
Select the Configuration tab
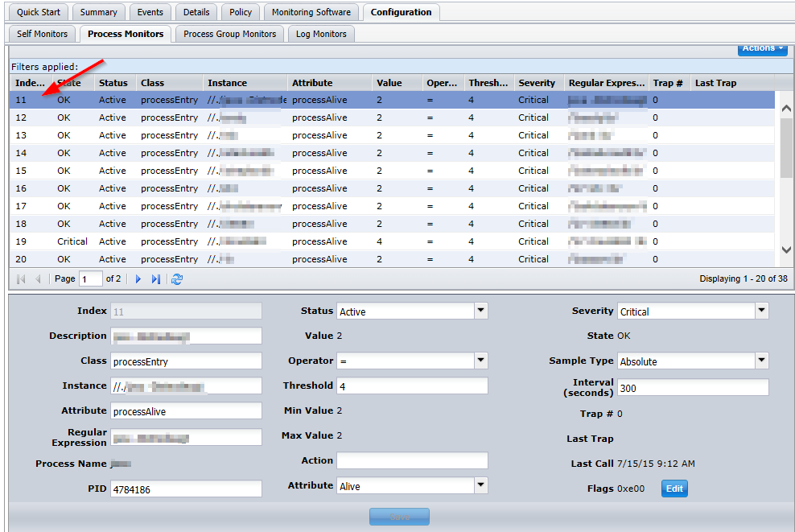tap(401, 12)
